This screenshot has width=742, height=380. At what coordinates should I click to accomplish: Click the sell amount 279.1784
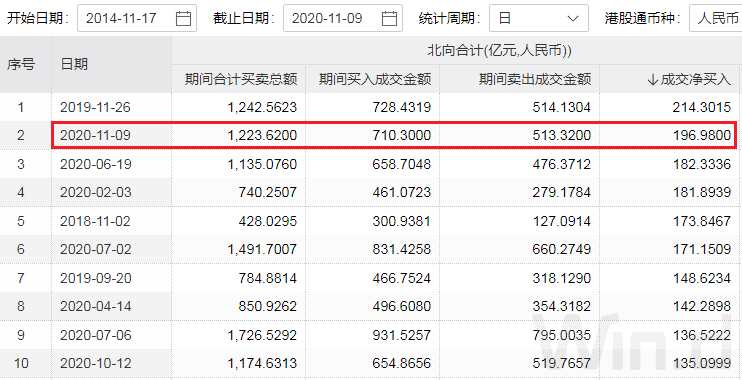[x=562, y=193]
